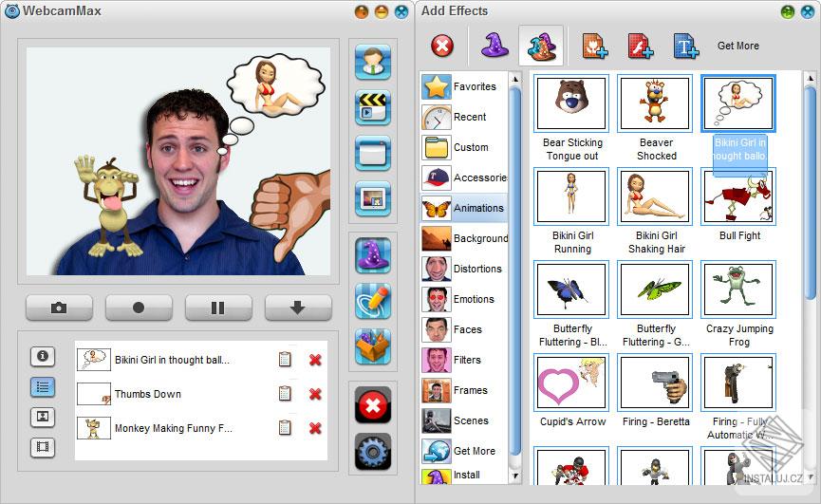Select the Animations category
821x504 pixels.
pos(463,208)
